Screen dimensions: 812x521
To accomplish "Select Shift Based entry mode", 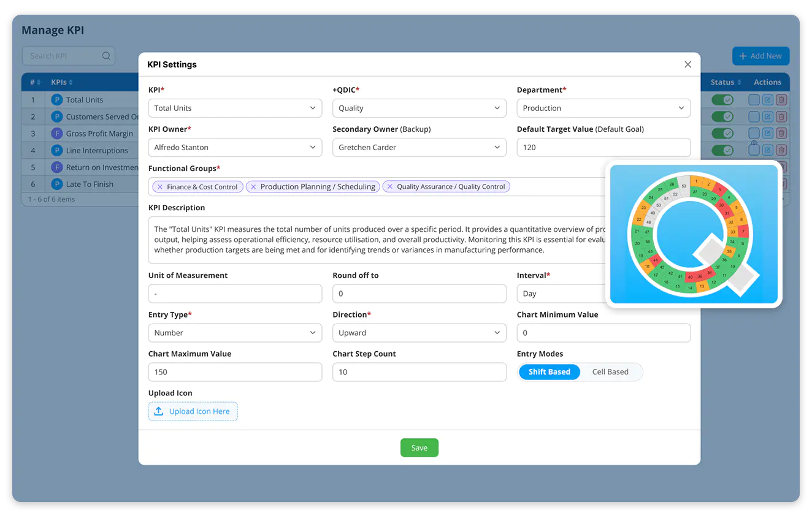I will pyautogui.click(x=550, y=372).
